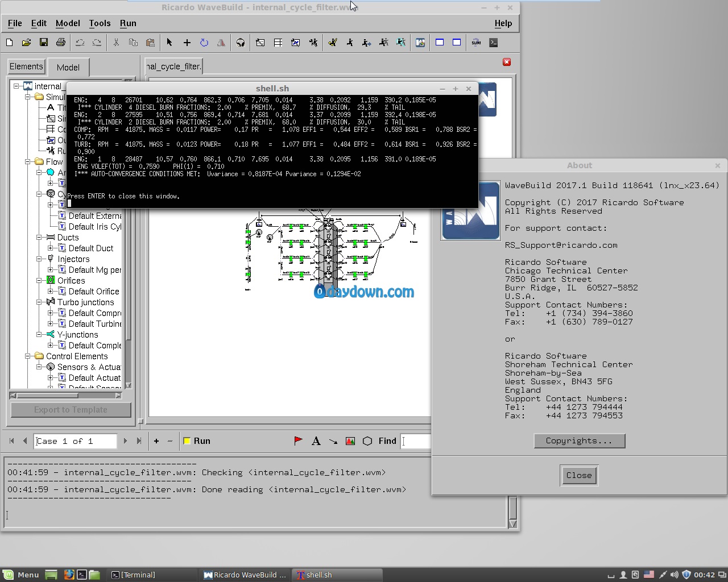728x582 pixels.
Task: Click Close in the About dialog
Action: point(579,476)
